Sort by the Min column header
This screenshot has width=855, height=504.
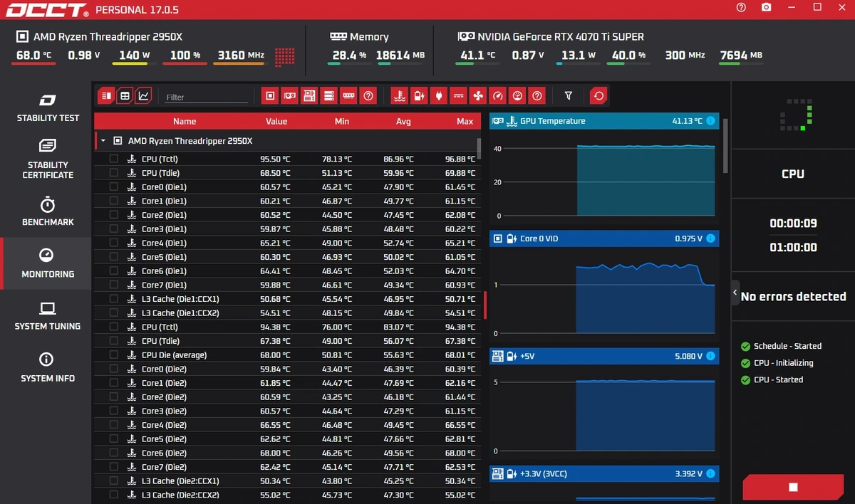(342, 121)
